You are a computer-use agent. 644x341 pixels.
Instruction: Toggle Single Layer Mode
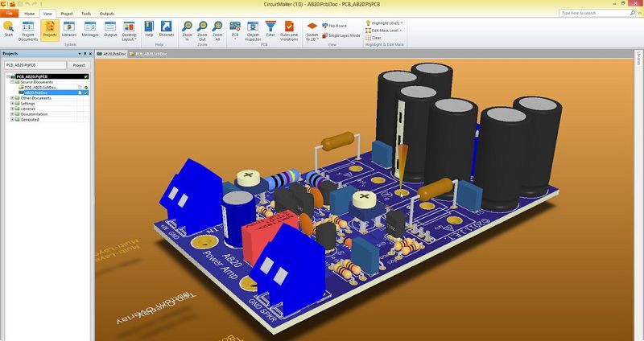click(x=341, y=35)
